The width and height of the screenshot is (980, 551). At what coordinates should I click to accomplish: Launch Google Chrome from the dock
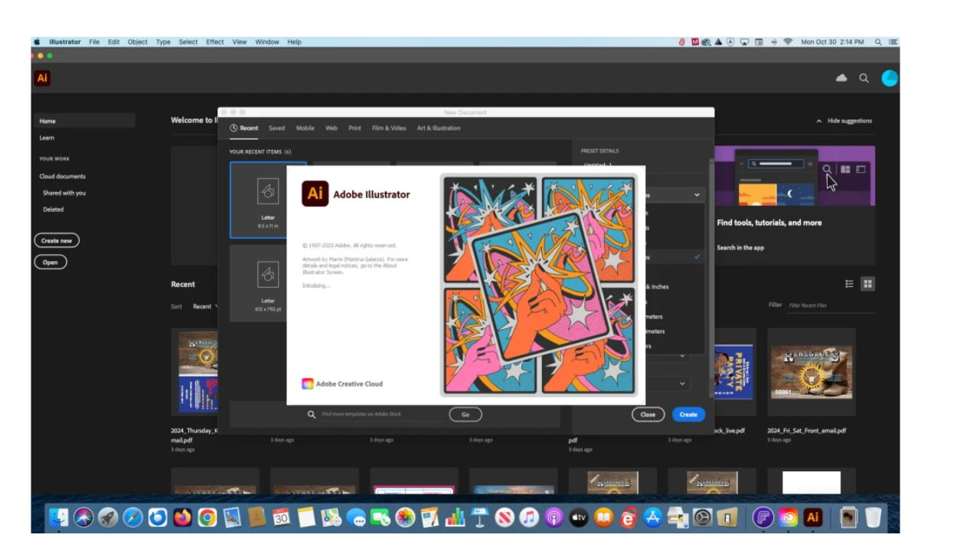point(207,518)
